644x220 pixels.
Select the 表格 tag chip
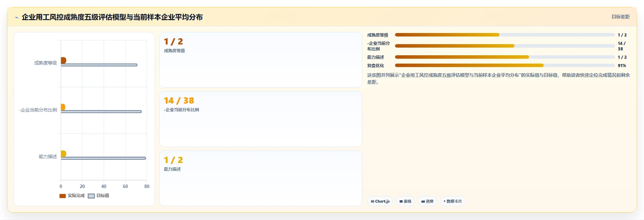point(405,201)
